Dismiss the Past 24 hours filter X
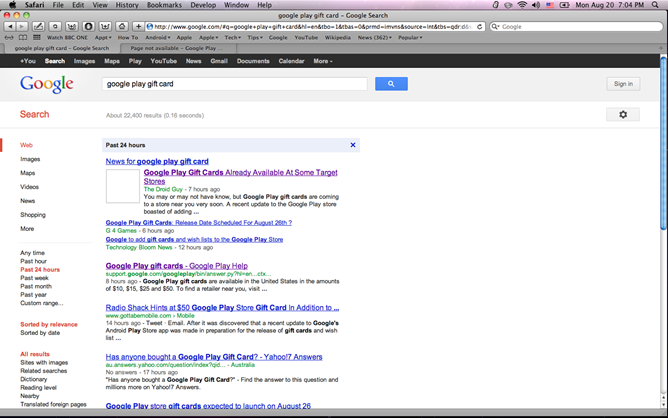668x418 pixels. [353, 145]
